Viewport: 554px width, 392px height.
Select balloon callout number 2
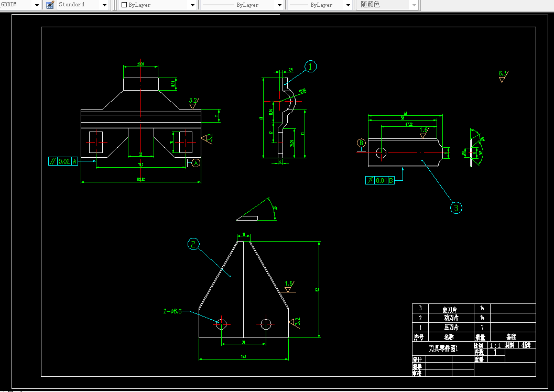tap(193, 244)
